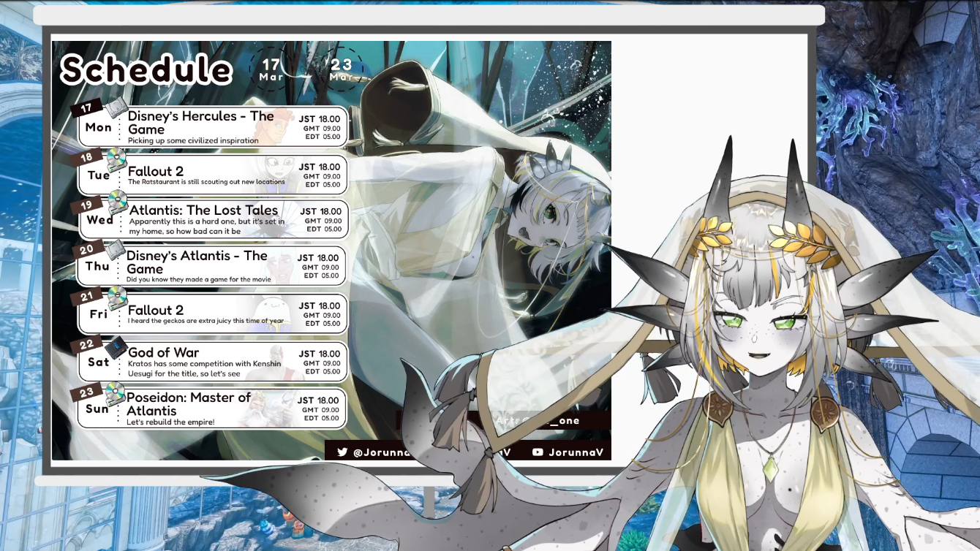The width and height of the screenshot is (980, 551).
Task: Select the "Mon" day label
Action: click(99, 127)
